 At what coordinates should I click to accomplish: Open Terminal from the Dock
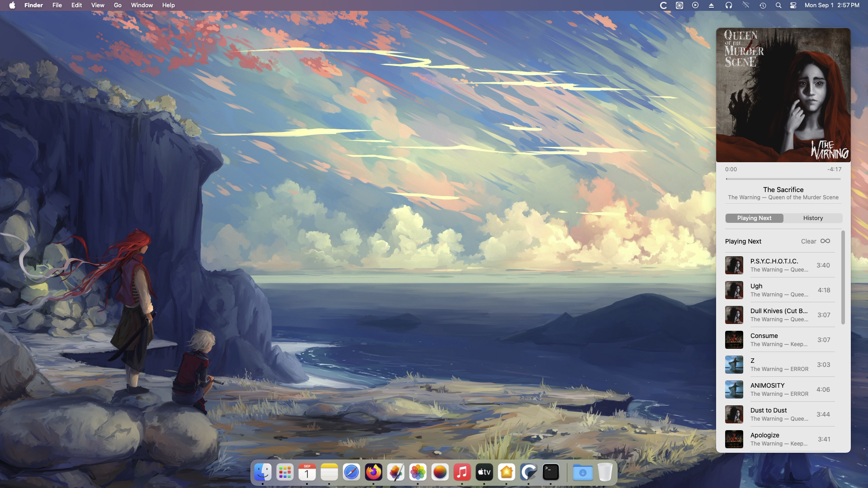[551, 473]
